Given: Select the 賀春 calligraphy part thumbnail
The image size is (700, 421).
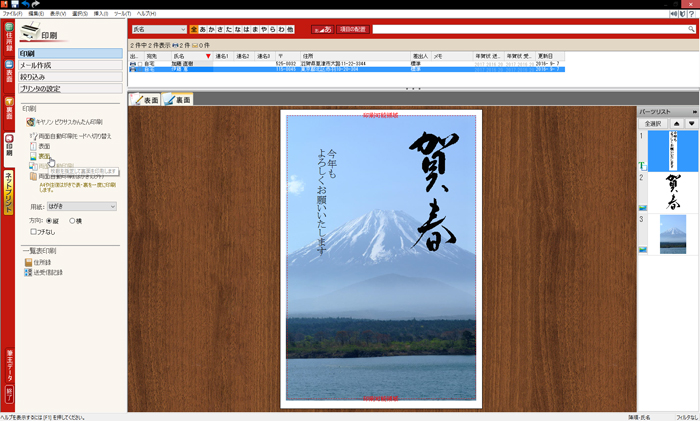Looking at the screenshot, I should [672, 190].
